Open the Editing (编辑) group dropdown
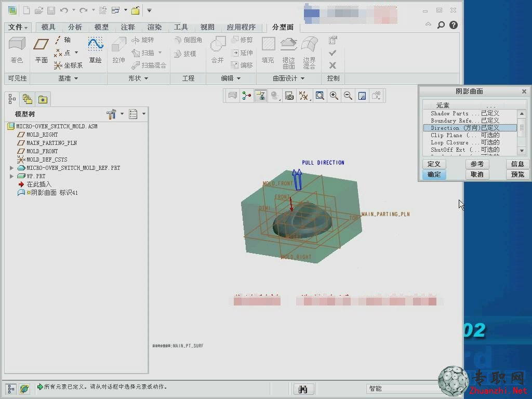This screenshot has height=399, width=532. [x=231, y=78]
